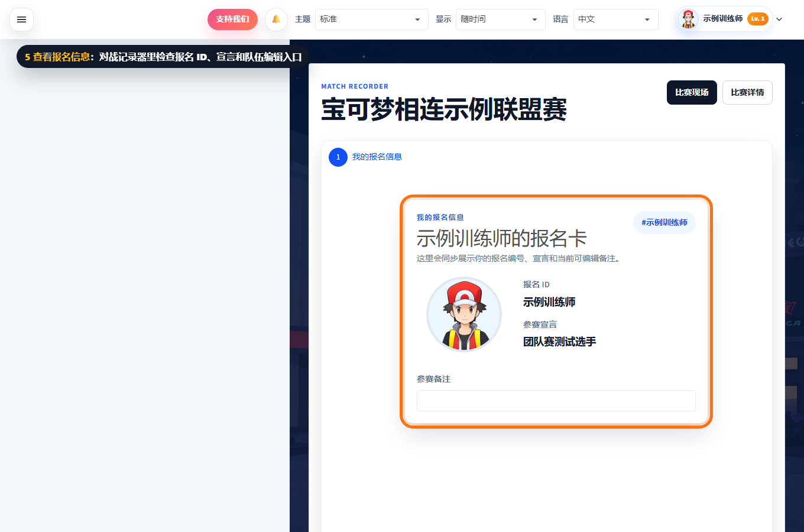804x532 pixels.
Task: Click the 比赛现场 button
Action: pyautogui.click(x=692, y=92)
